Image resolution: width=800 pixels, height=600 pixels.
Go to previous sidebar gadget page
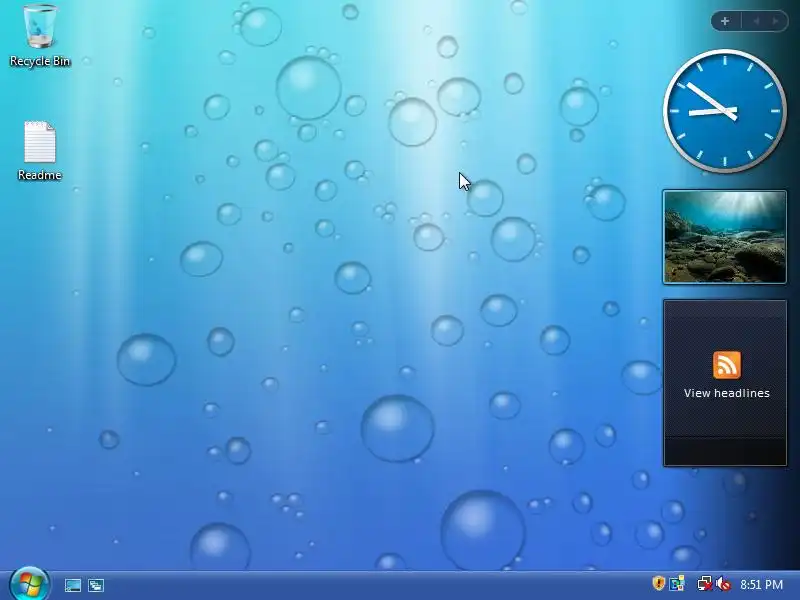click(756, 21)
